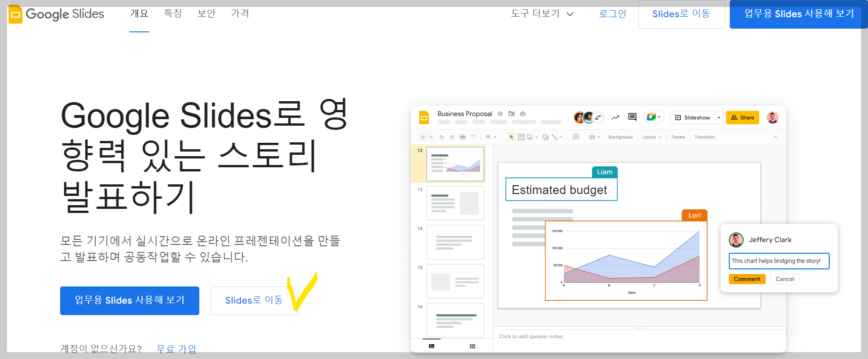Click the Google Meet camera icon
The image size is (868, 359).
click(x=651, y=117)
